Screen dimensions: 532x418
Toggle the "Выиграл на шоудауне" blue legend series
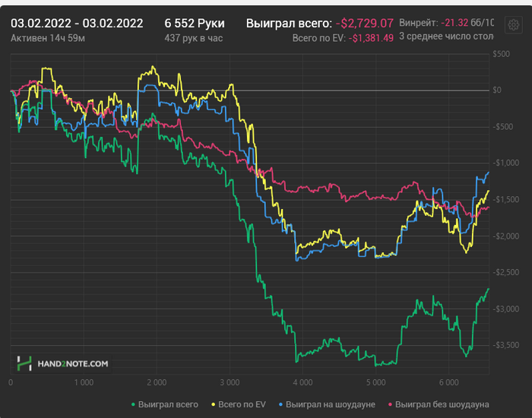tap(327, 404)
